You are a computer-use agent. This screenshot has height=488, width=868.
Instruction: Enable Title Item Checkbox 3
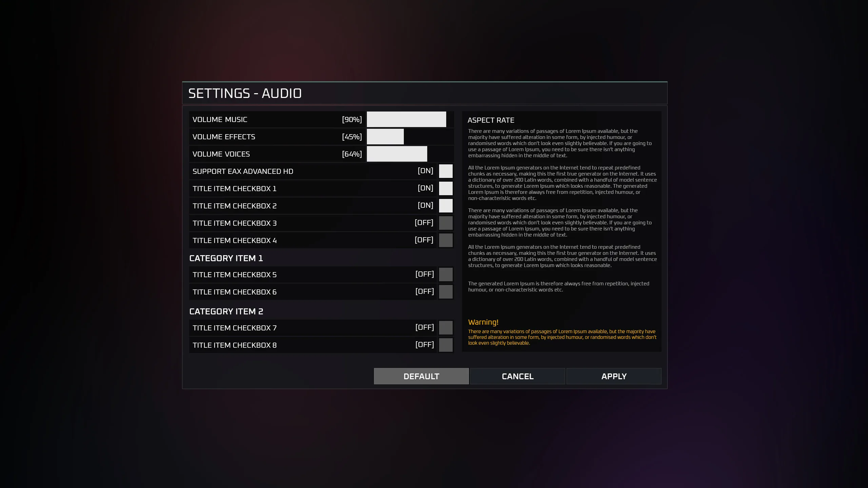click(446, 223)
